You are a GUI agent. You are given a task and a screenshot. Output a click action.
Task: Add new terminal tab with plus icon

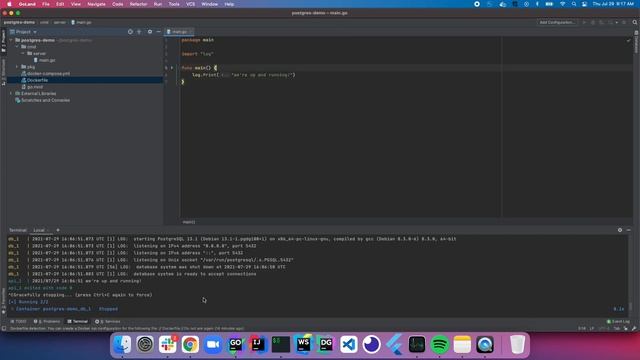(58, 230)
